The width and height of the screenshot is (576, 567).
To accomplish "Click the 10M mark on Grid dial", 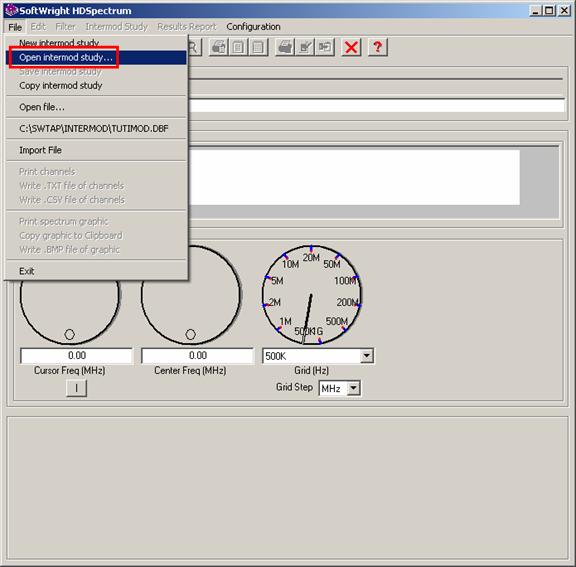I will click(x=290, y=264).
